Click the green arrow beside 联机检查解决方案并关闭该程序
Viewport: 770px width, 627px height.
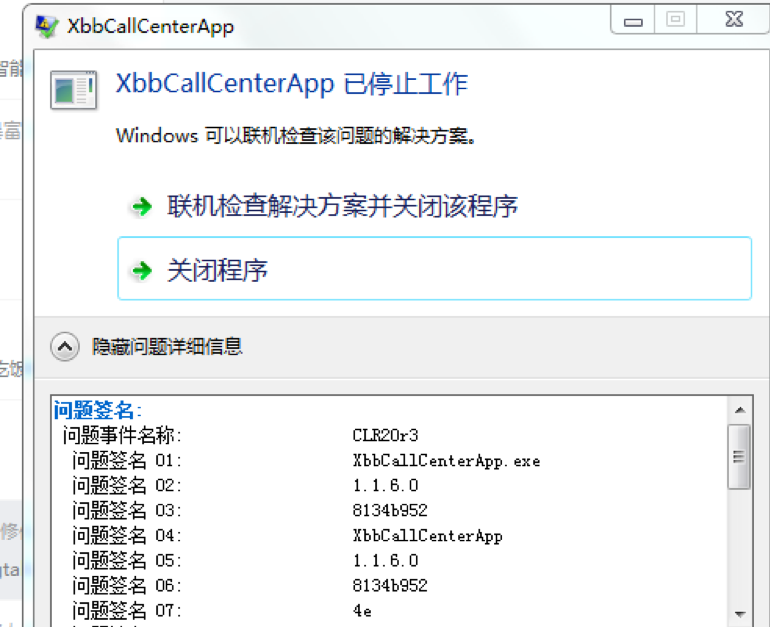pos(142,208)
